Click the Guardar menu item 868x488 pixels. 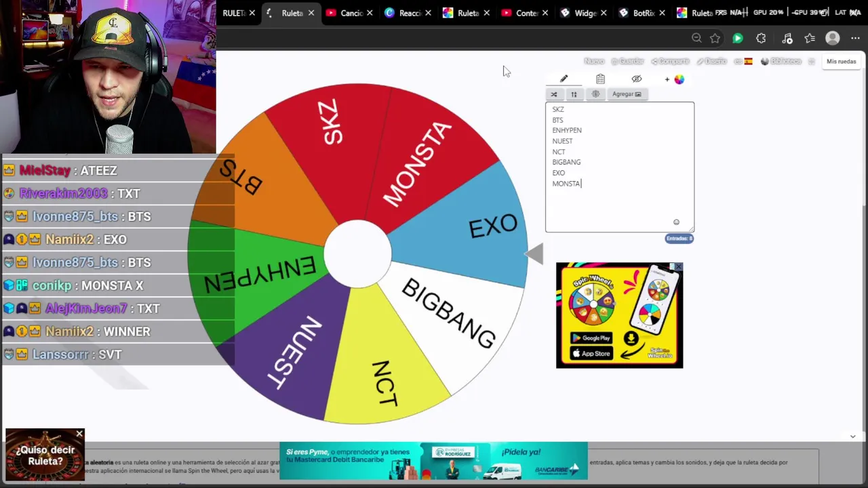[x=628, y=61]
